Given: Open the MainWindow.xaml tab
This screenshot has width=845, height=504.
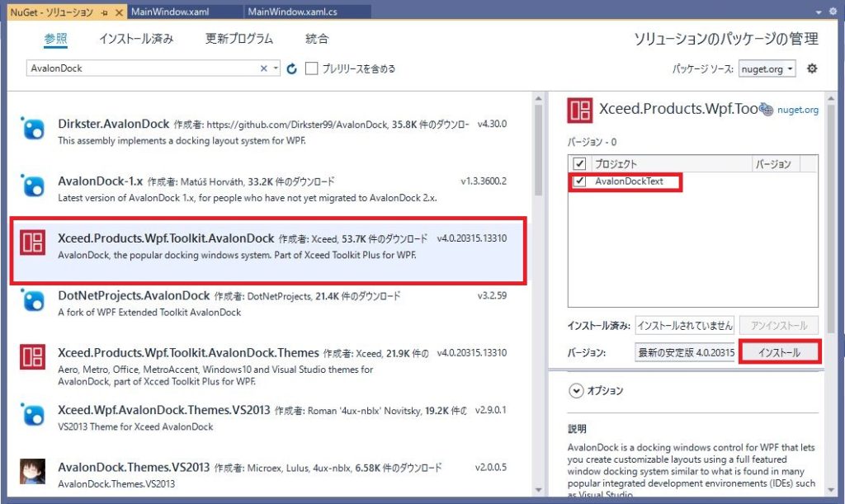Looking at the screenshot, I should 170,12.
